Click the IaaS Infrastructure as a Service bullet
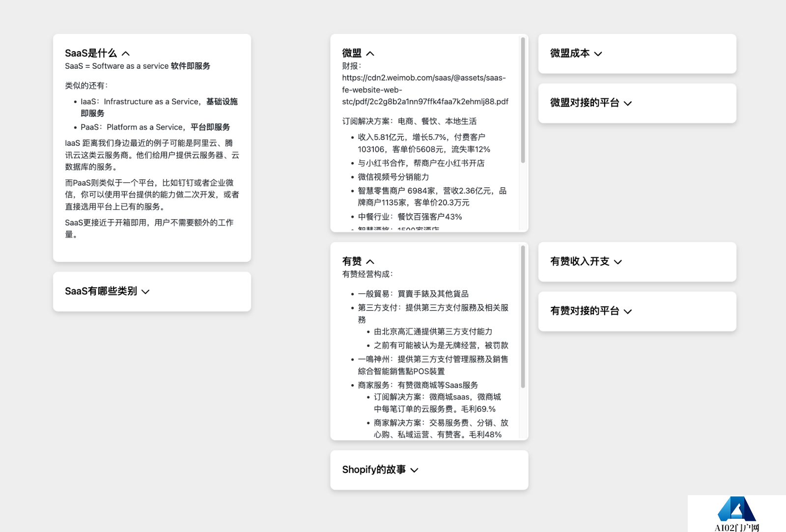Screen dimensions: 786x532 [159, 108]
